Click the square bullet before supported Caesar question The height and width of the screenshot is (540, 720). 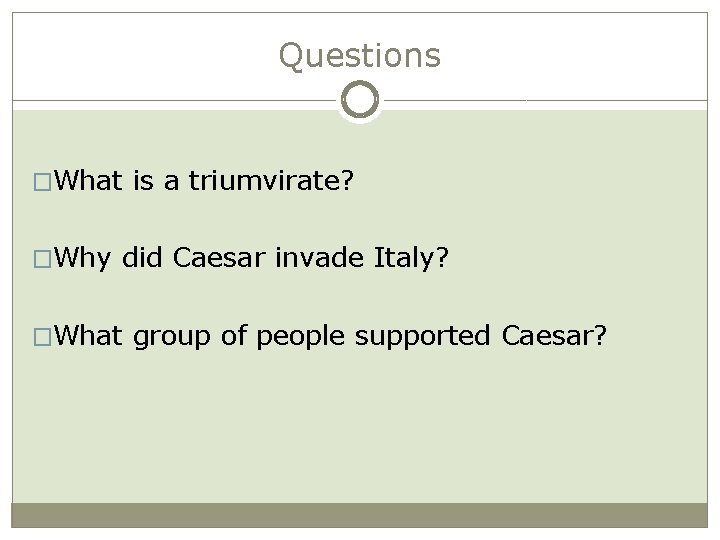[x=42, y=337]
